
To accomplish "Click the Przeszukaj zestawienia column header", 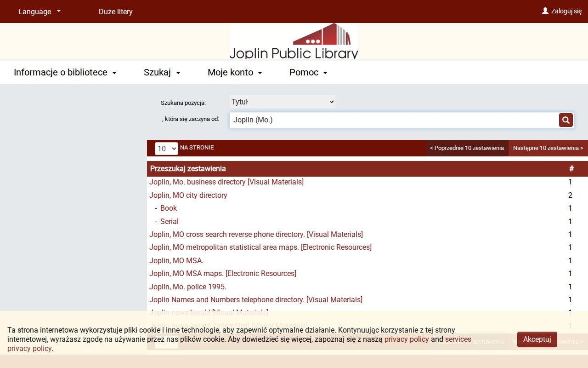I will (188, 169).
